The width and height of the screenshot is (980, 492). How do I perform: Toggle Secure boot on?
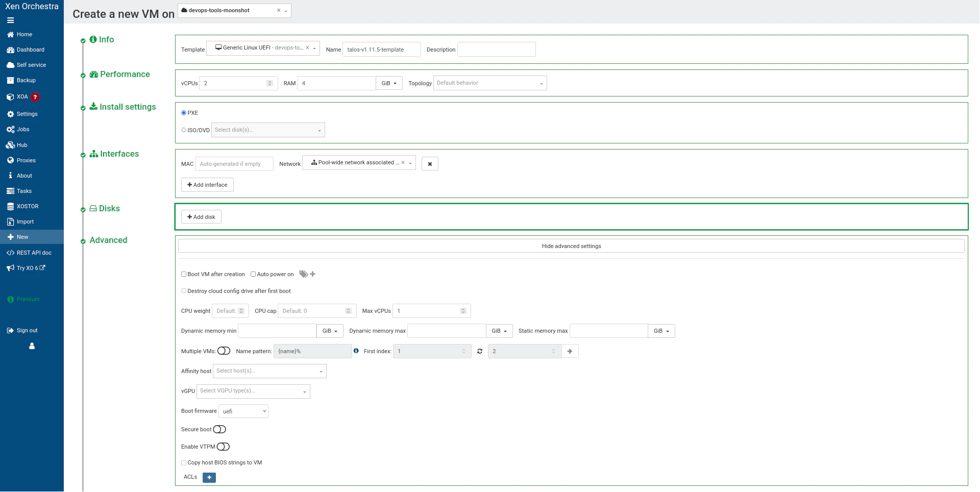coord(219,429)
